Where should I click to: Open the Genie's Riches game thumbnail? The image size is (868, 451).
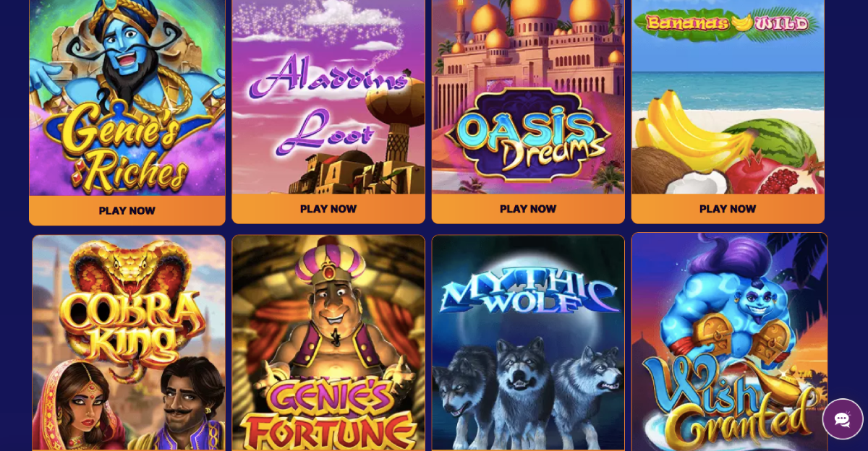(127, 98)
